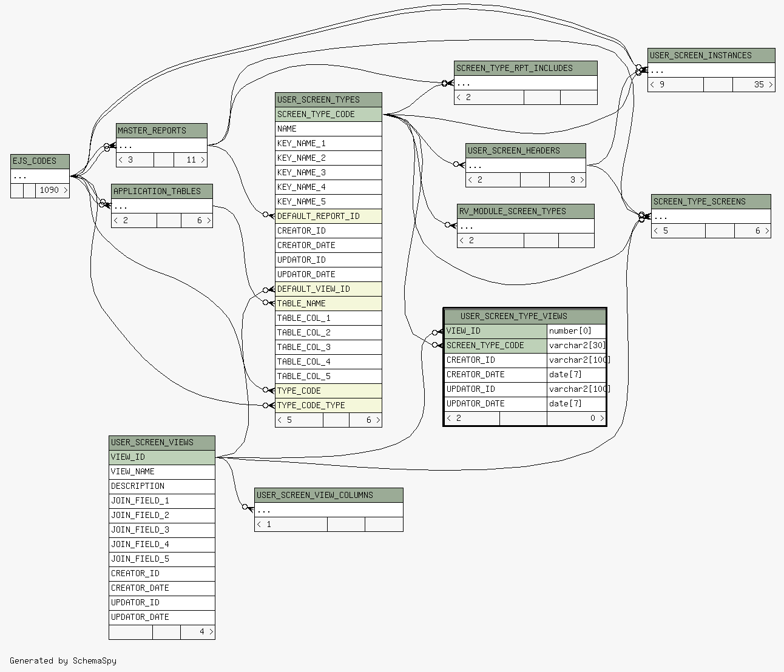This screenshot has width=784, height=672.
Task: Click the JOIN_FIELD_5 column row
Action: pos(162,559)
